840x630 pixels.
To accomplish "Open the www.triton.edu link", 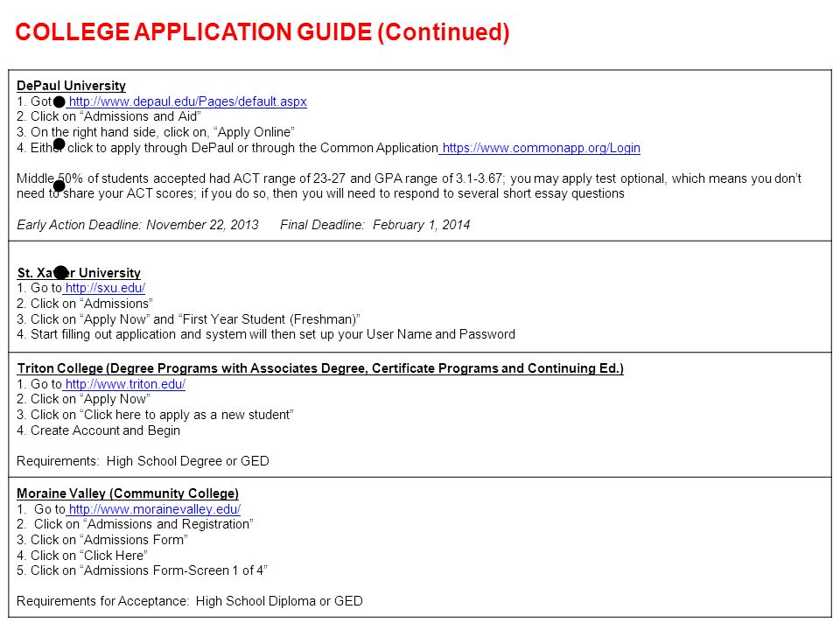I will coord(125,384).
